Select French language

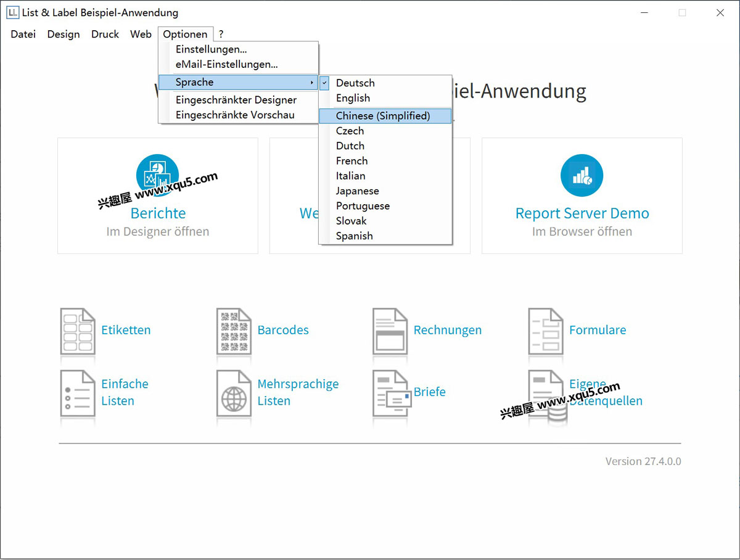coord(385,161)
